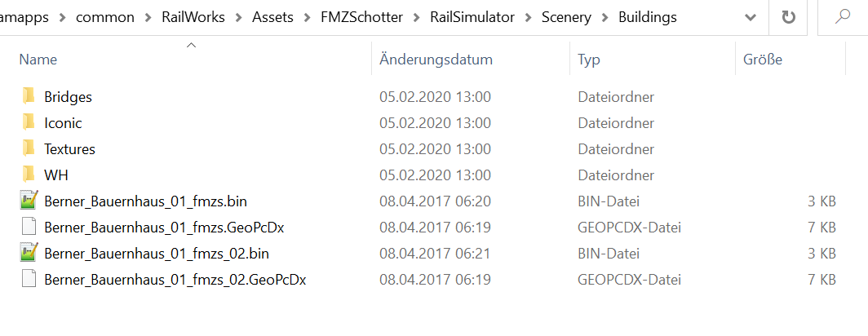
Task: Click the Berner_Bauernhaus_01_fmzs.GeoPcDx file icon
Action: pos(29,227)
